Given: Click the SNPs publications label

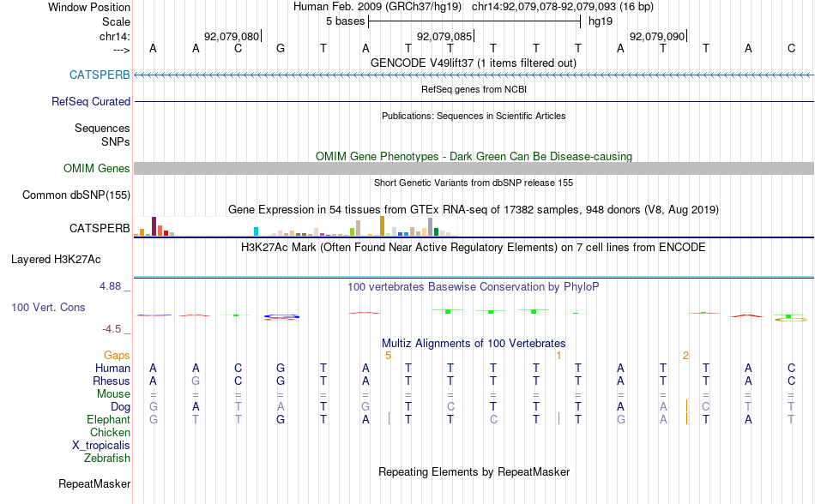Looking at the screenshot, I should coord(116,142).
